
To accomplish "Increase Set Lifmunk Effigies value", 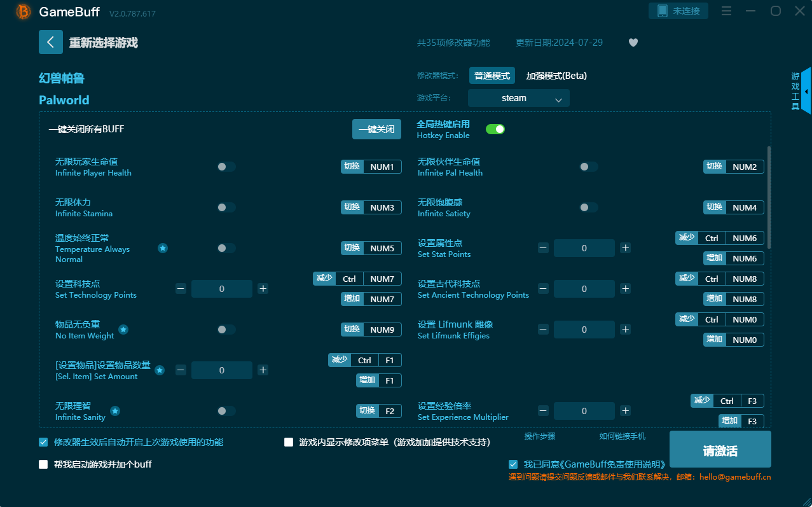I will click(626, 330).
